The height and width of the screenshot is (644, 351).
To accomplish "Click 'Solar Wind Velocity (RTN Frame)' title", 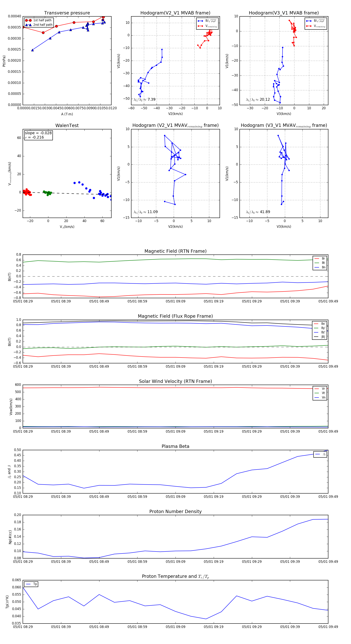I will [x=175, y=381].
